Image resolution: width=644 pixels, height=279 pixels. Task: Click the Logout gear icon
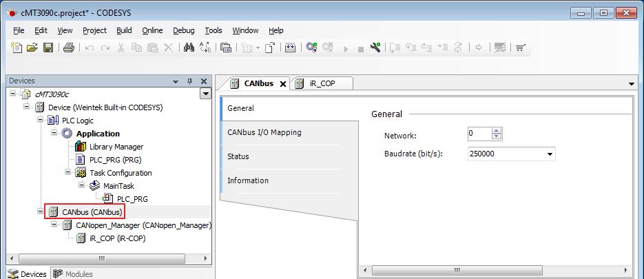click(327, 48)
